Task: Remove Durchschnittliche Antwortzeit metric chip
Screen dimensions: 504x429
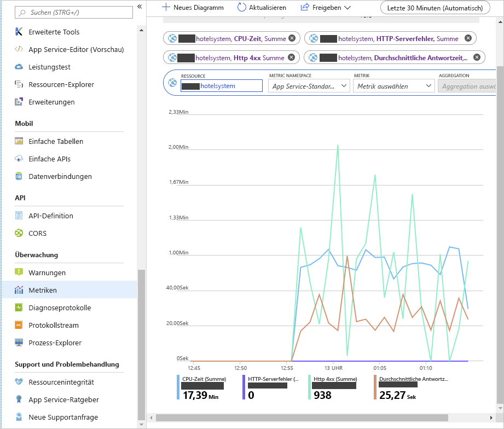Action: point(477,57)
